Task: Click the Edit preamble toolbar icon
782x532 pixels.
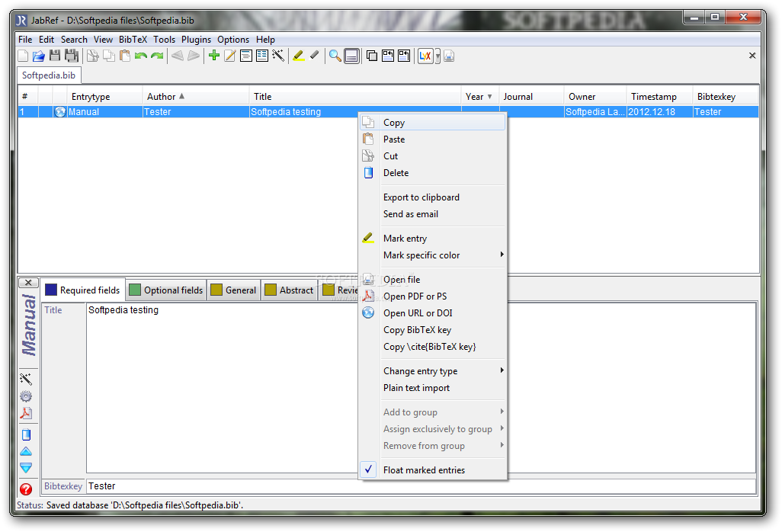Action: [246, 56]
